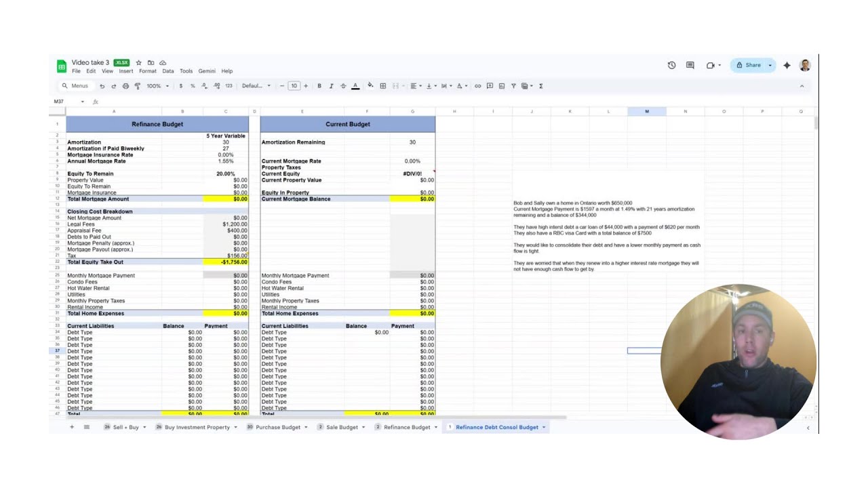
Task: Toggle strikethrough formatting
Action: [343, 86]
